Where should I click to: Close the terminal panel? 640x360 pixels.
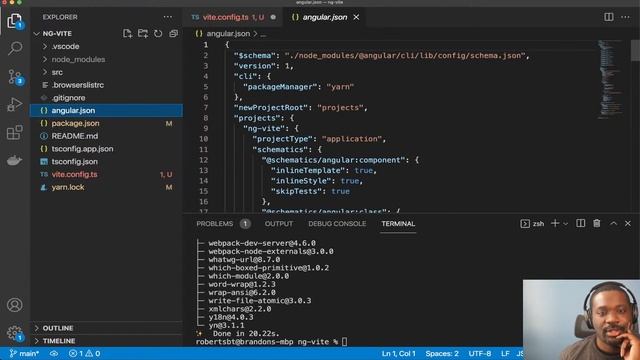[628, 223]
